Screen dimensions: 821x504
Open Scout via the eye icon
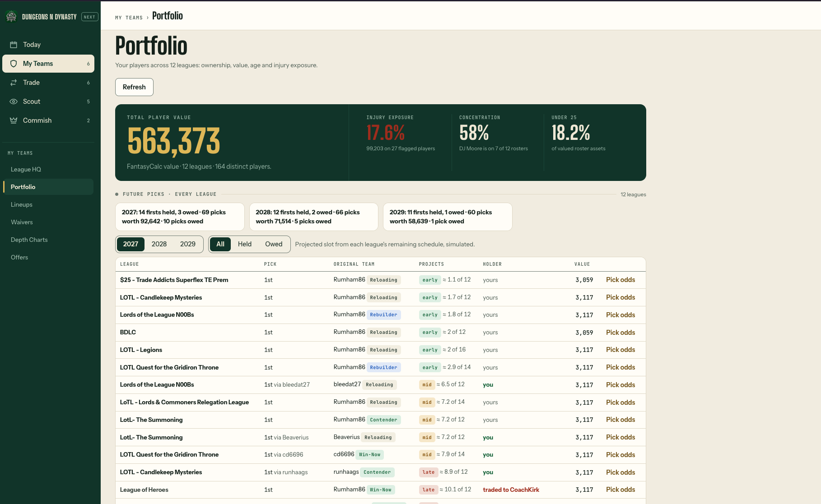coord(14,102)
